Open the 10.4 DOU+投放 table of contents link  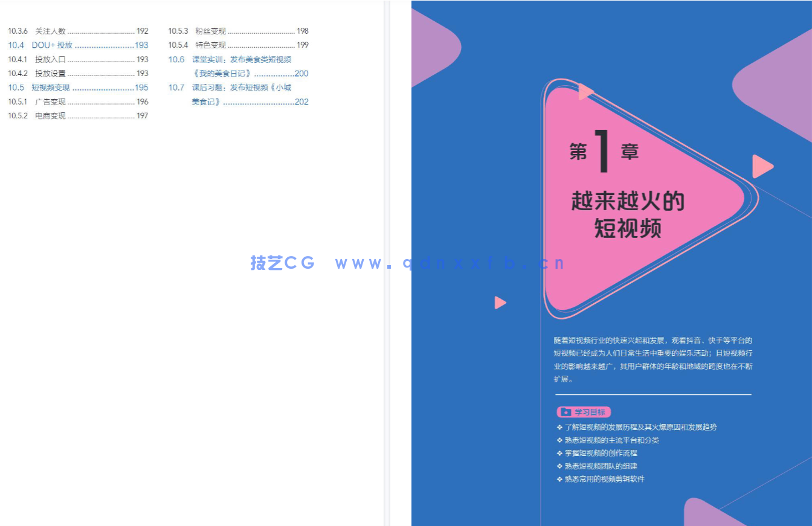42,45
